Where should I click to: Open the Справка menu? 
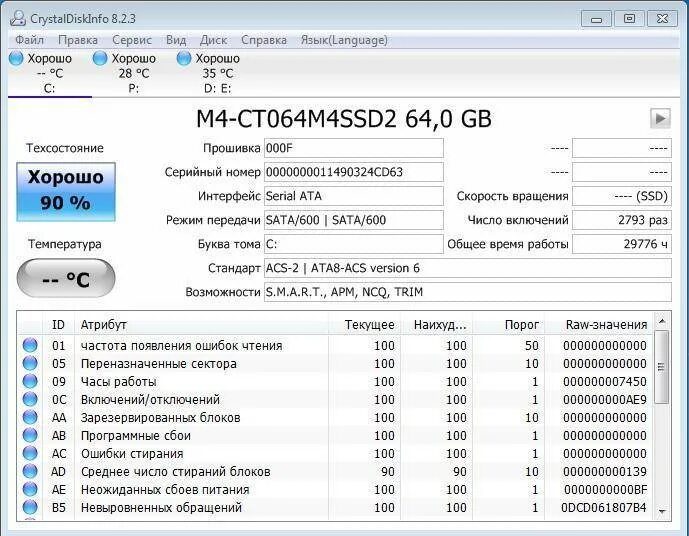click(264, 40)
